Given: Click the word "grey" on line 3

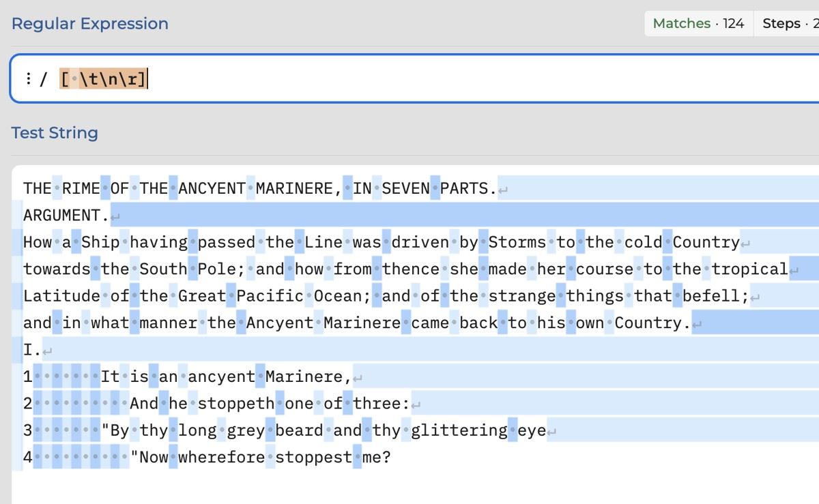Looking at the screenshot, I should coord(245,430).
